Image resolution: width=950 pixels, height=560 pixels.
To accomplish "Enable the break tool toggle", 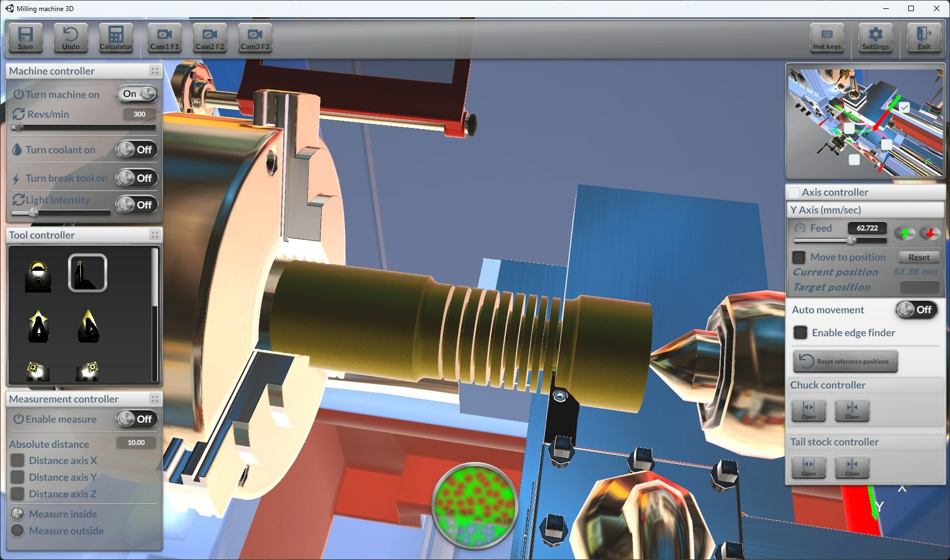I will coord(136,178).
